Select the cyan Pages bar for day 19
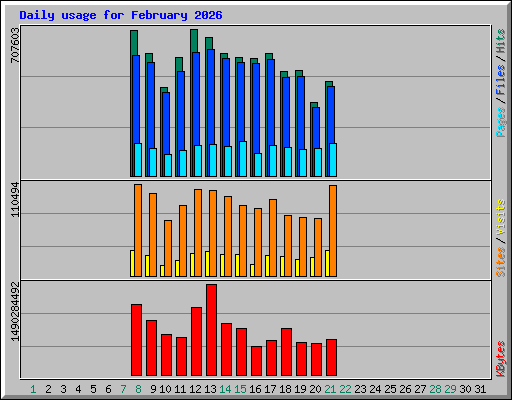Viewport: 512px width, 400px height. click(303, 163)
